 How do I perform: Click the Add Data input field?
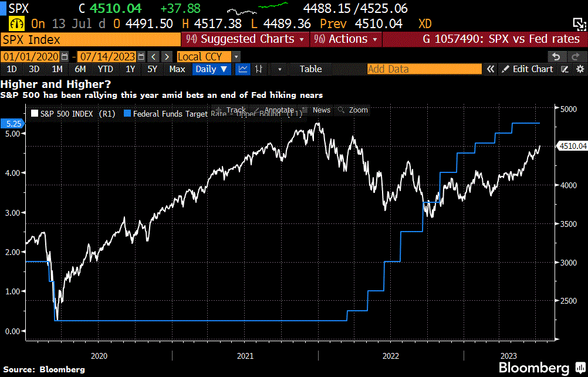click(x=424, y=69)
